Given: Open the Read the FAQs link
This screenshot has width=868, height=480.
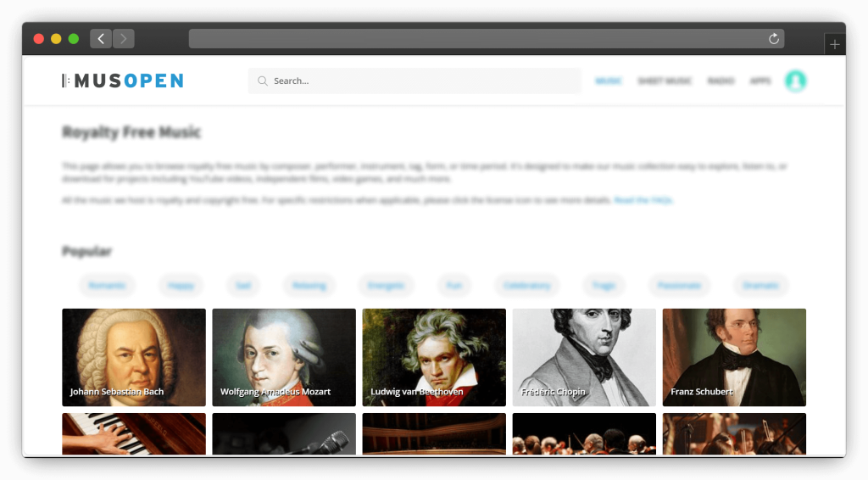Looking at the screenshot, I should [x=643, y=200].
